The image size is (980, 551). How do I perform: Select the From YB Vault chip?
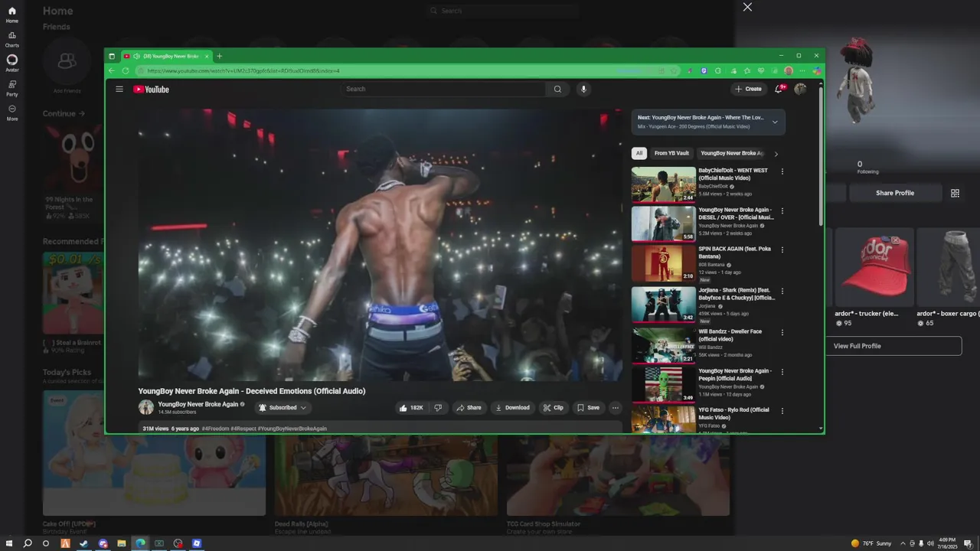(671, 153)
